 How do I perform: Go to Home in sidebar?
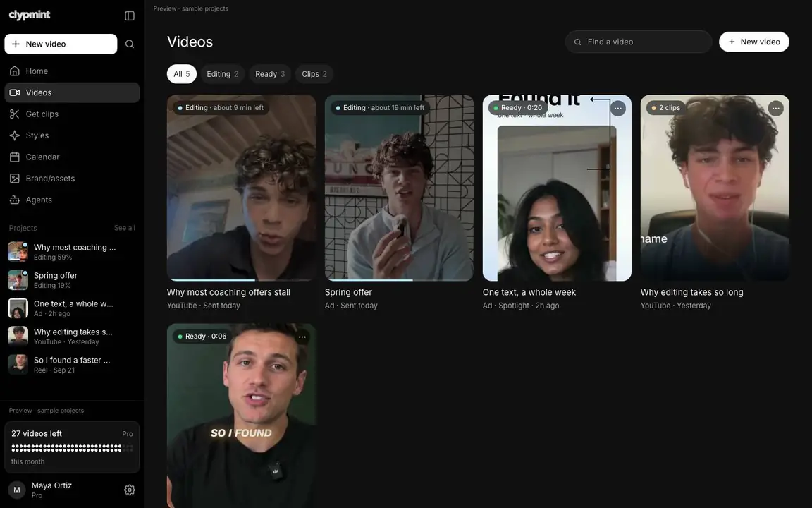click(x=72, y=71)
